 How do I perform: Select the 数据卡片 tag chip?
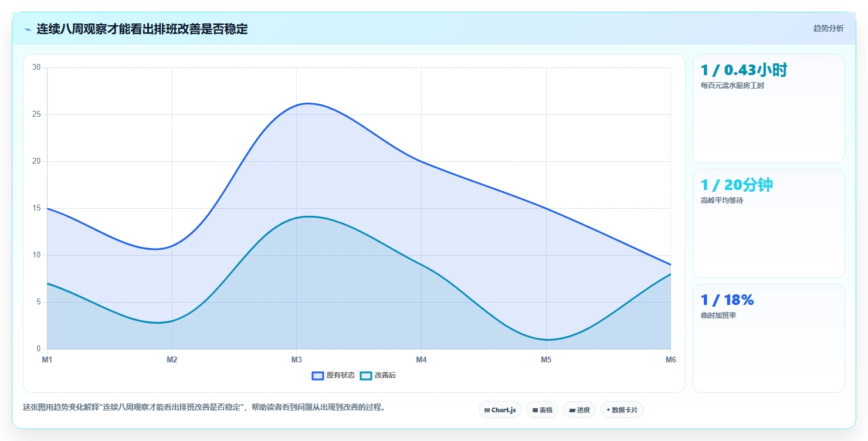pyautogui.click(x=622, y=410)
